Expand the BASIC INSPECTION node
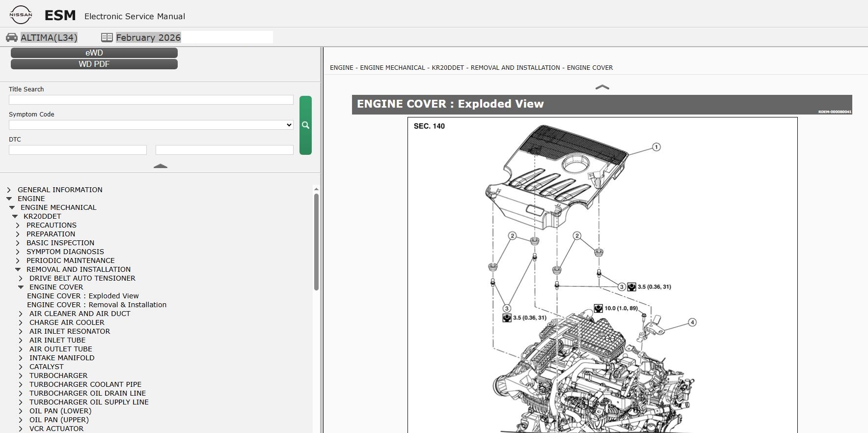The width and height of the screenshot is (868, 433). tap(18, 243)
